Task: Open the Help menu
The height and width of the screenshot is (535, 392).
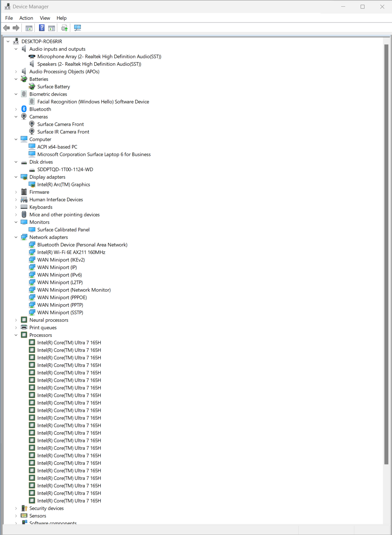Action: point(62,18)
